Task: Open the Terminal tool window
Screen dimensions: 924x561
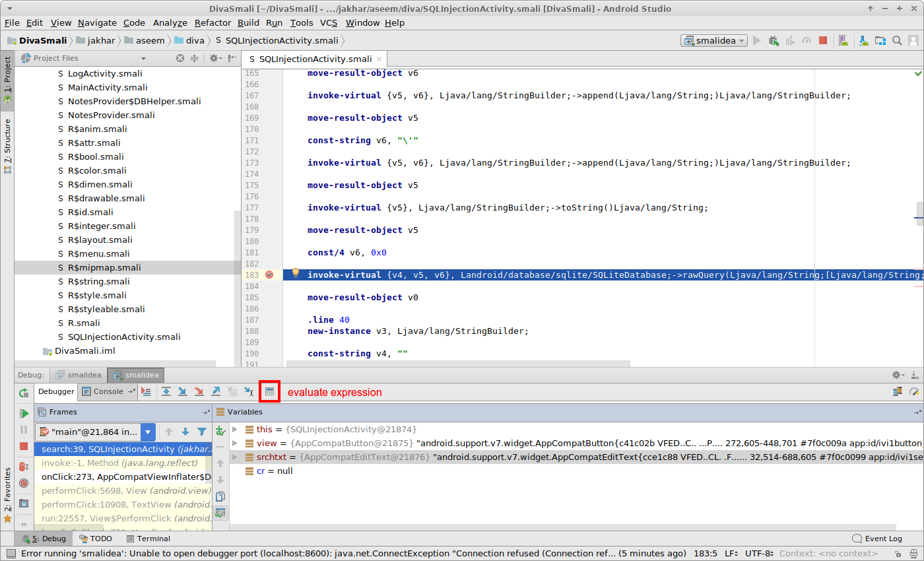Action: pos(148,539)
